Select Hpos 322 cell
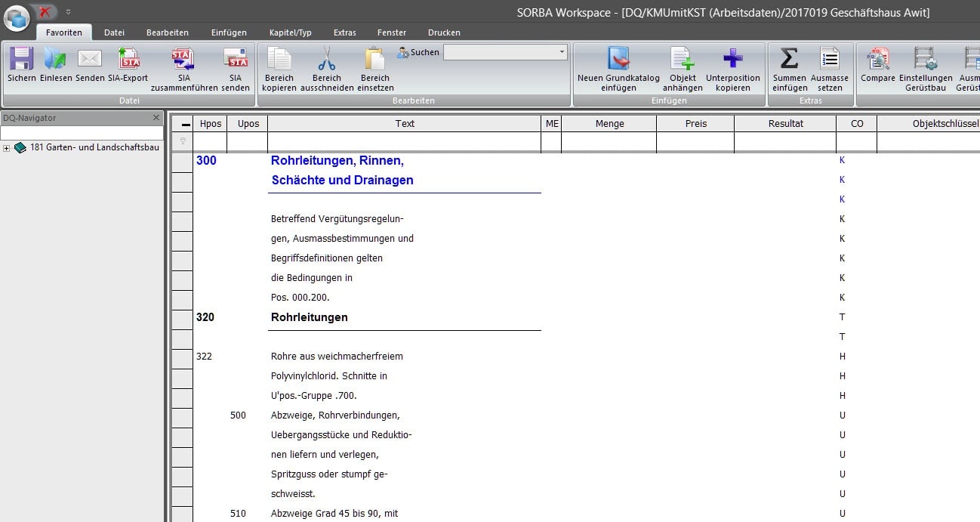This screenshot has width=980, height=522. pos(204,357)
